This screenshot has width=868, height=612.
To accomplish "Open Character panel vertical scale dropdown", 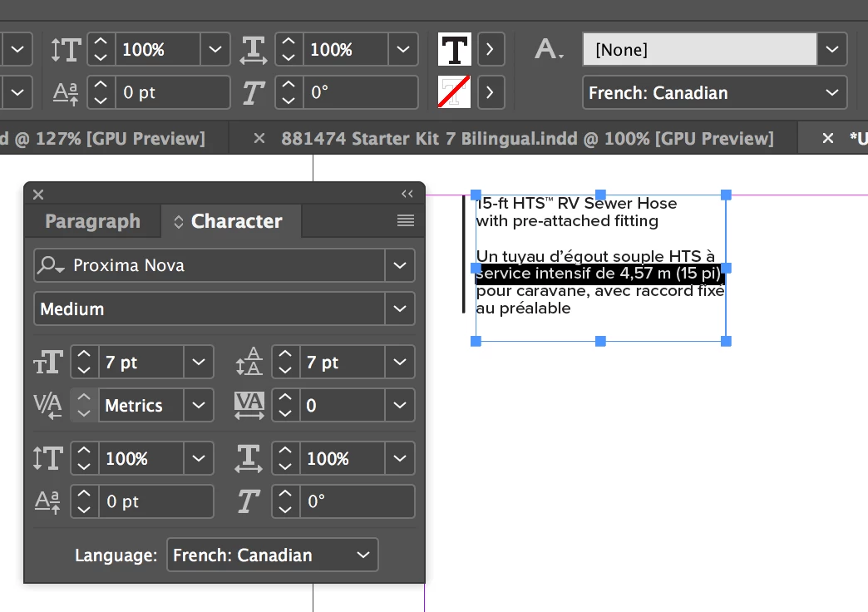I will point(199,459).
